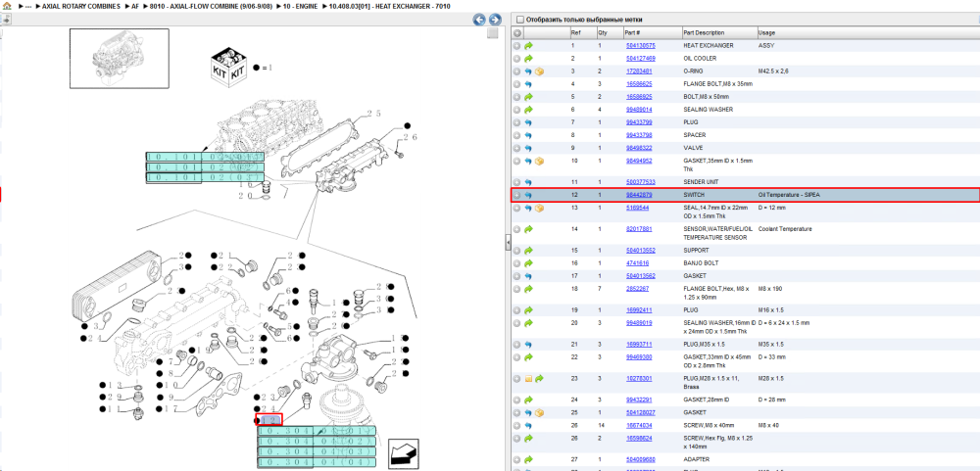
Task: Go to the home page icon
Action: point(7,6)
